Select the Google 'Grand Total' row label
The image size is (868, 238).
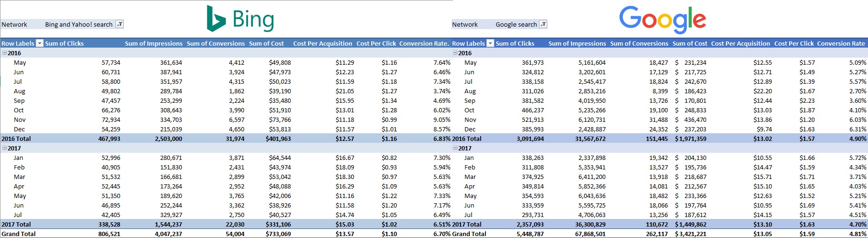[469, 234]
